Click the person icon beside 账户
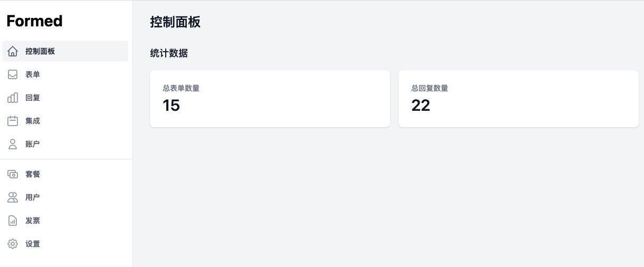644x267 pixels. pos(13,145)
